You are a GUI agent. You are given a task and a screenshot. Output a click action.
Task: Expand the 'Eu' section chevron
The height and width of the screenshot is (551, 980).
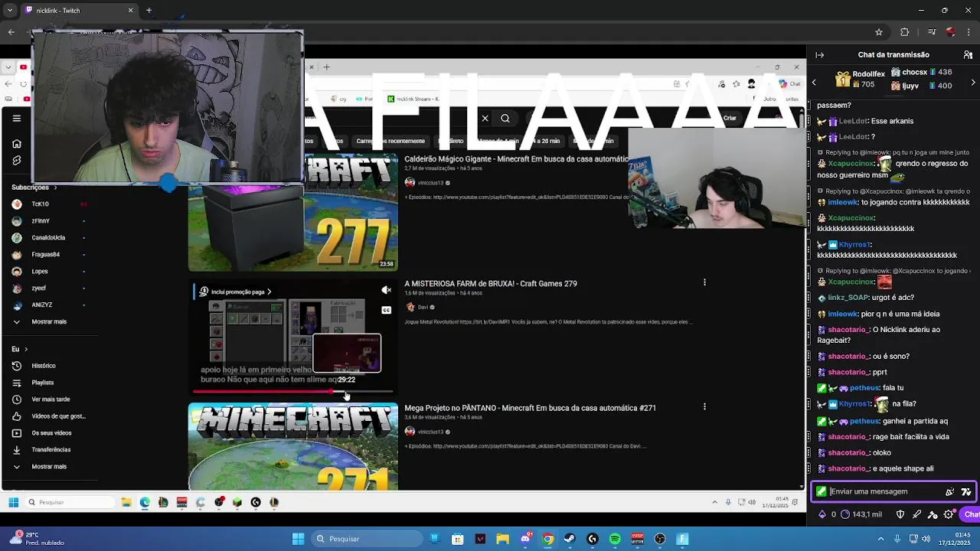(x=26, y=349)
